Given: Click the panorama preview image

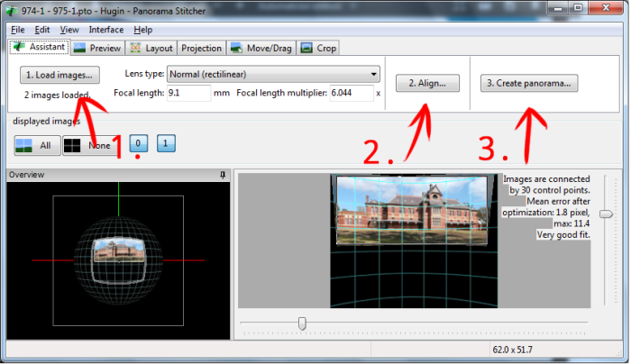Looking at the screenshot, I should [411, 210].
